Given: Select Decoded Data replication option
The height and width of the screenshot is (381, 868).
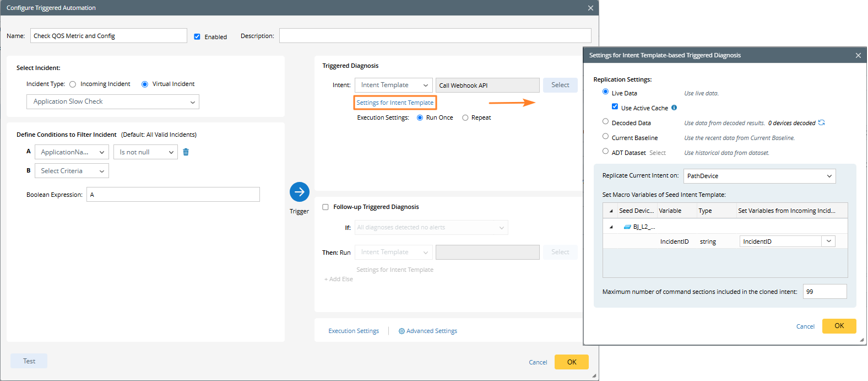Looking at the screenshot, I should click(605, 122).
